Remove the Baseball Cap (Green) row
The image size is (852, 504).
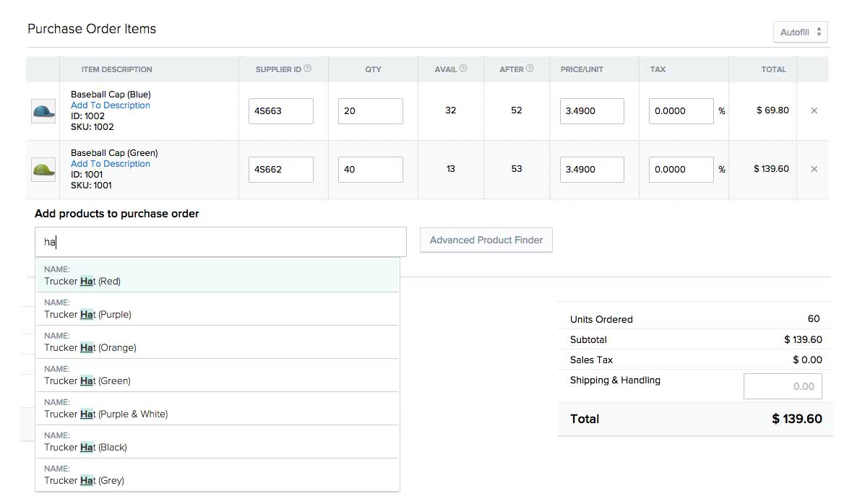click(x=814, y=170)
